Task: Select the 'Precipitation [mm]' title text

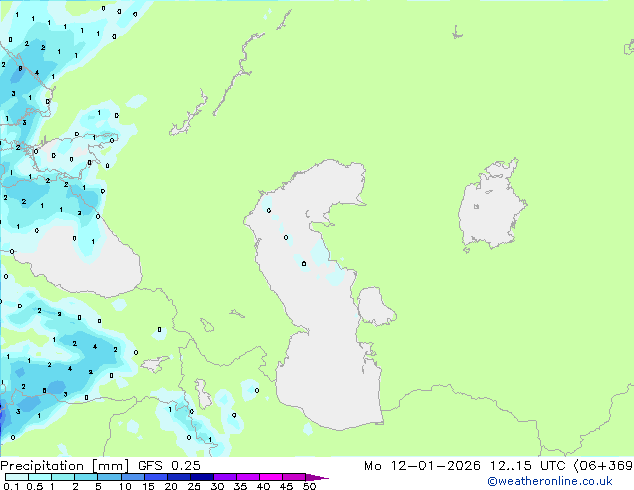Action: 65,466
